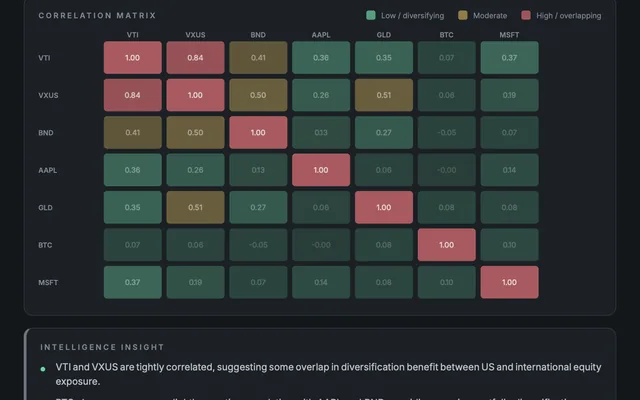Click the VXUS row, VTI column 0.84 cell
Screen dimensions: 640x400
[x=133, y=95]
